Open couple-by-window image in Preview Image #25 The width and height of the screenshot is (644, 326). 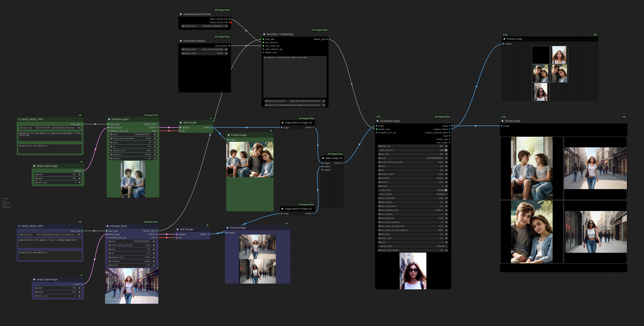[532, 168]
